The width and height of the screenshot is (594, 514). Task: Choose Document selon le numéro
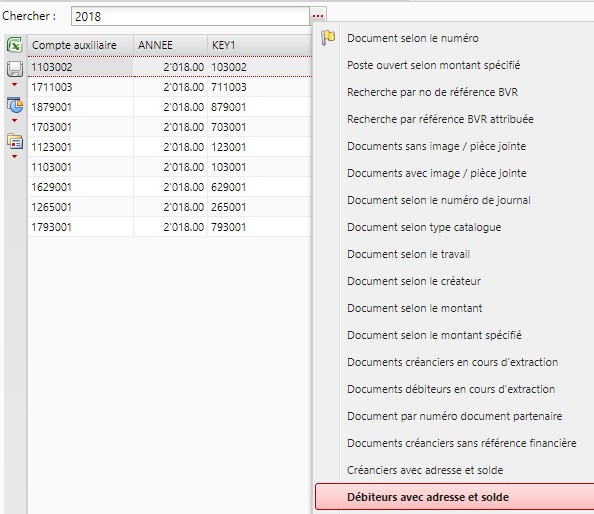413,38
